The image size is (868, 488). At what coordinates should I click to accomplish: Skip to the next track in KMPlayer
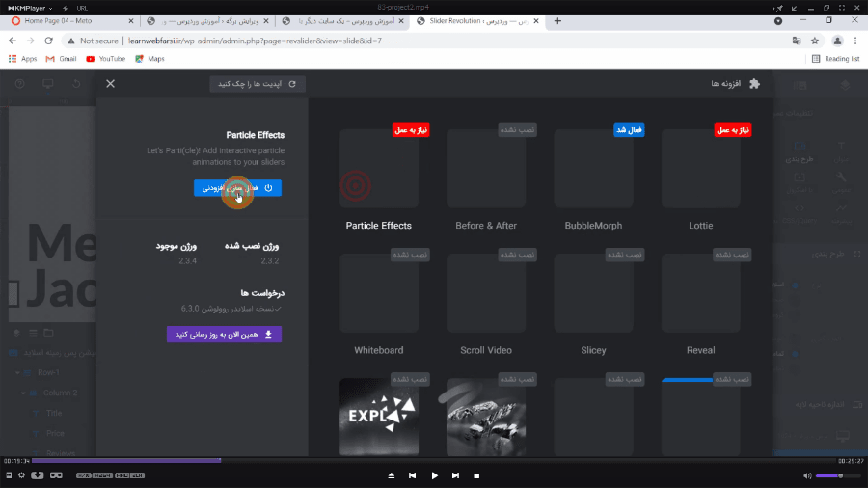[x=476, y=475]
